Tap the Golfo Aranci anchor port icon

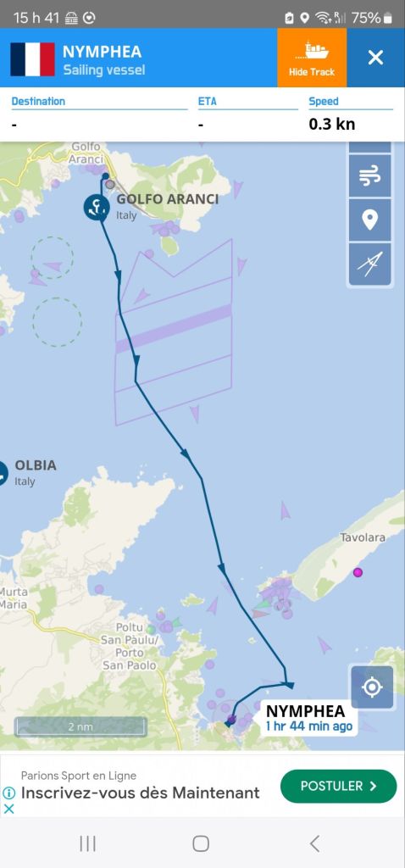97,208
